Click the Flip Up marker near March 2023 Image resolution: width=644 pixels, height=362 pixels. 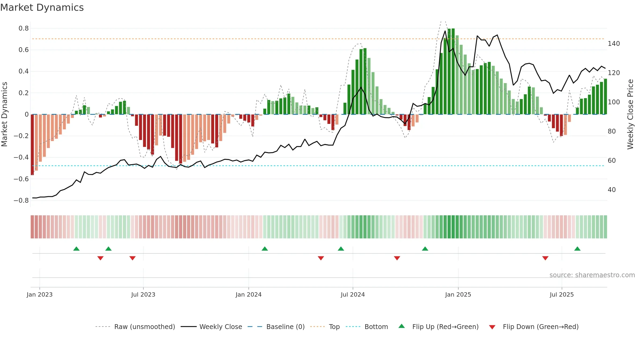(x=76, y=249)
